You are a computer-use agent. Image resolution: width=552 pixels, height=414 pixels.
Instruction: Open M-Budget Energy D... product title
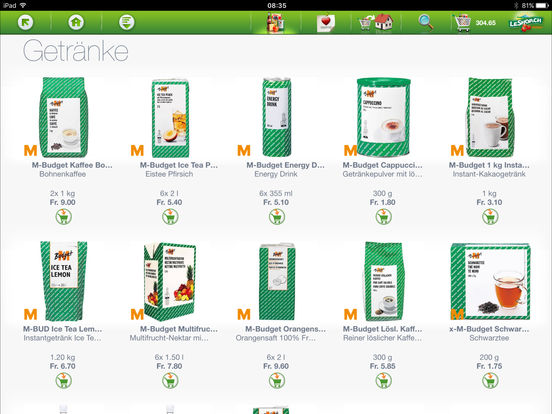286,165
